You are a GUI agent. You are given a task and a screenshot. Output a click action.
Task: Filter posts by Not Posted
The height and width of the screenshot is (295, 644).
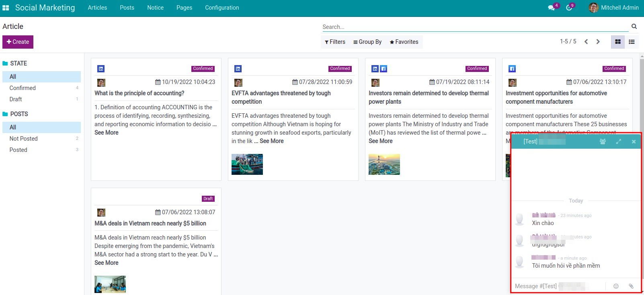click(42, 139)
